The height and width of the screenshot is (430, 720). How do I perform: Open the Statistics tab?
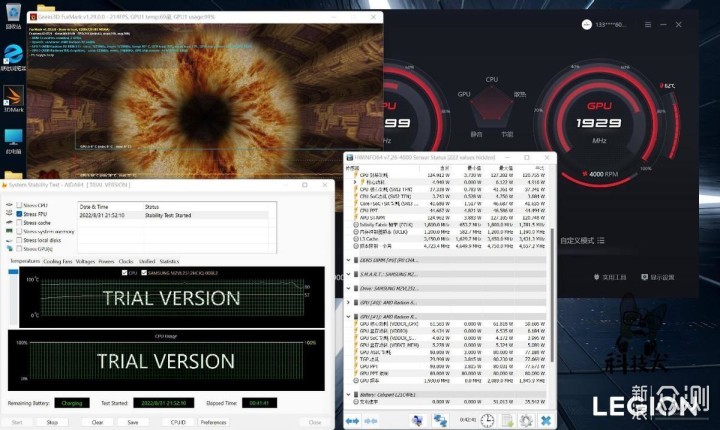pos(169,261)
